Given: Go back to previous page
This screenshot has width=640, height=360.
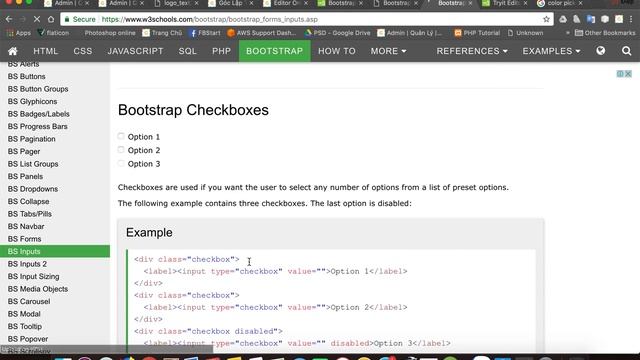Looking at the screenshot, I should click(9, 19).
